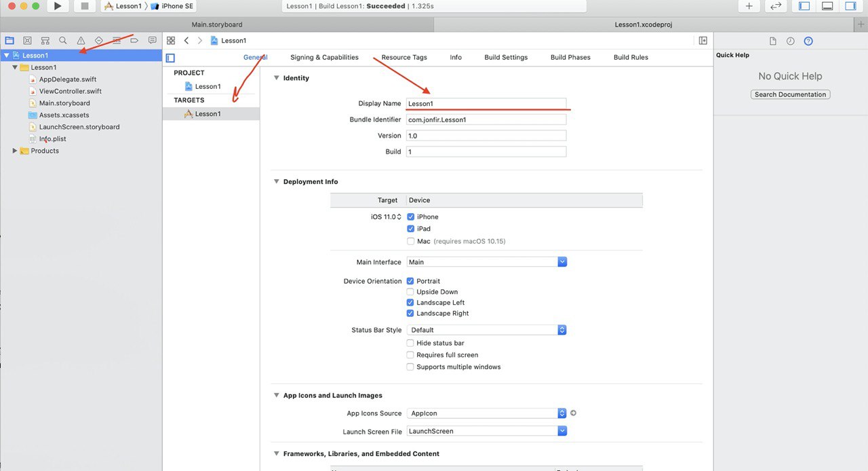Open the related items grid icon
This screenshot has width=868, height=471.
[171, 41]
